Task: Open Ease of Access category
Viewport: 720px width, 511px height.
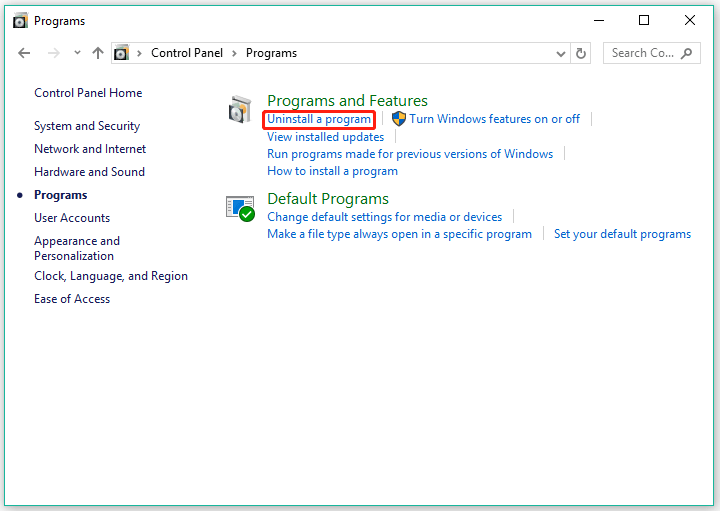Action: [72, 299]
